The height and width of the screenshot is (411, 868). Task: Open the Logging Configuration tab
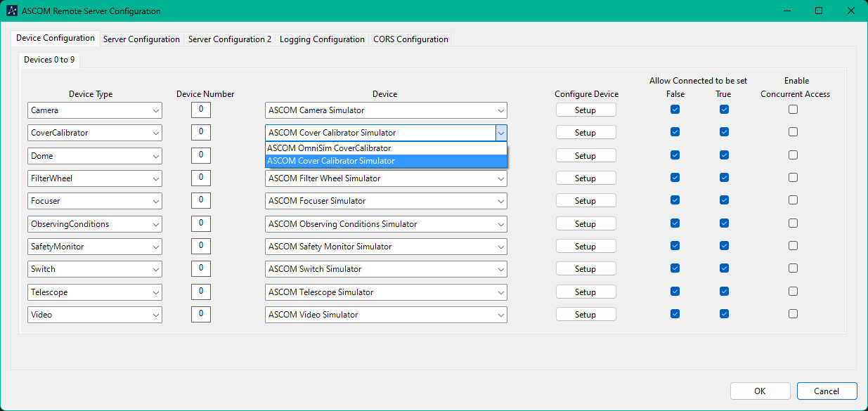pyautogui.click(x=322, y=39)
